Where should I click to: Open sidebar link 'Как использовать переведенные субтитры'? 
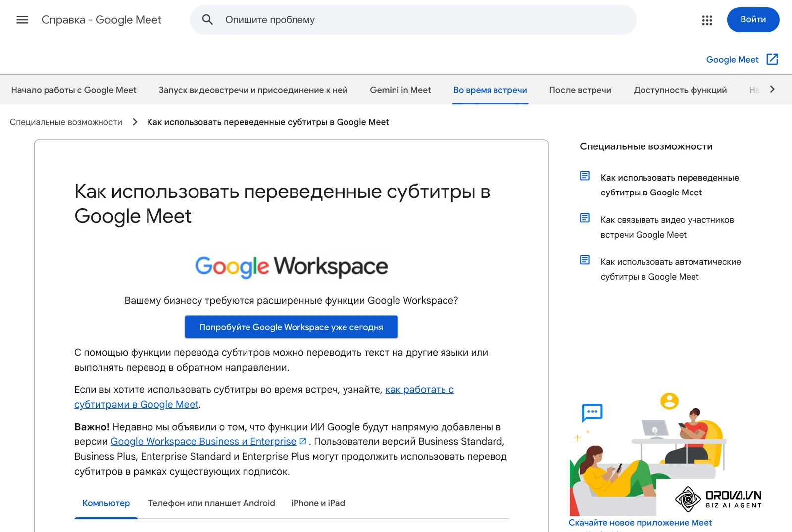(670, 185)
